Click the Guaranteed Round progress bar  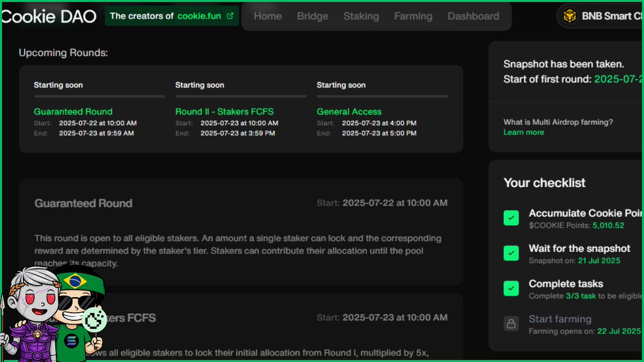[x=99, y=97]
